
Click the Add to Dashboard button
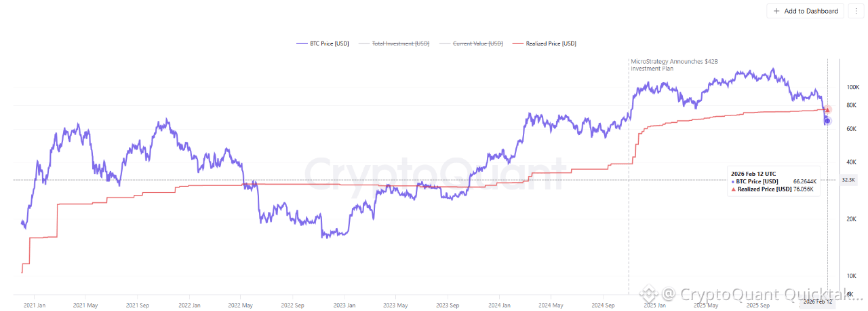(806, 11)
